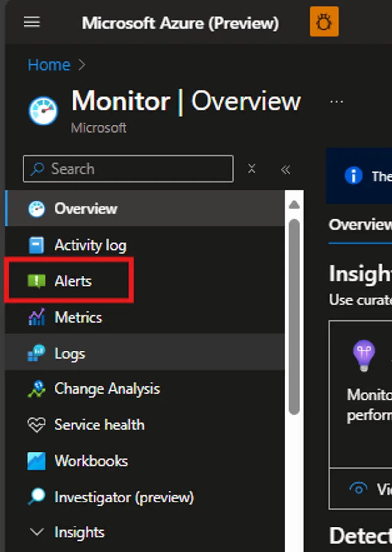This screenshot has height=552, width=392.
Task: Click the breadcrumb chevron after Home
Action: coord(82,65)
